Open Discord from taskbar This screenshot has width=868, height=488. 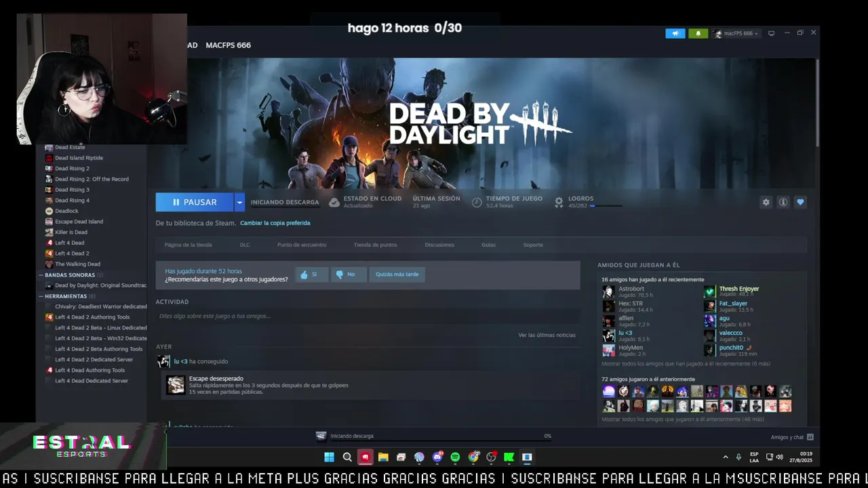(x=437, y=457)
